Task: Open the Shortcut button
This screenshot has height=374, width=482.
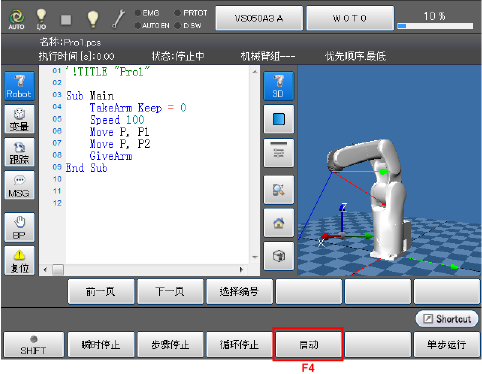Action: pyautogui.click(x=447, y=319)
